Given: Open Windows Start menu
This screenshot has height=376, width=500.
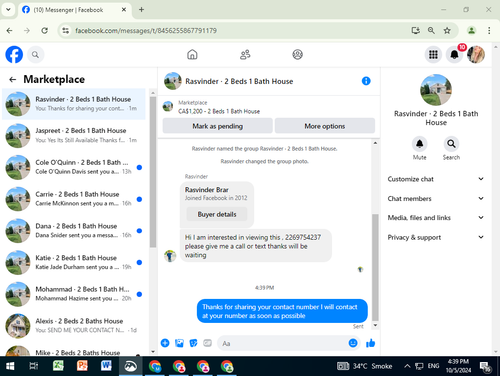Looking at the screenshot, I should click(x=10, y=366).
